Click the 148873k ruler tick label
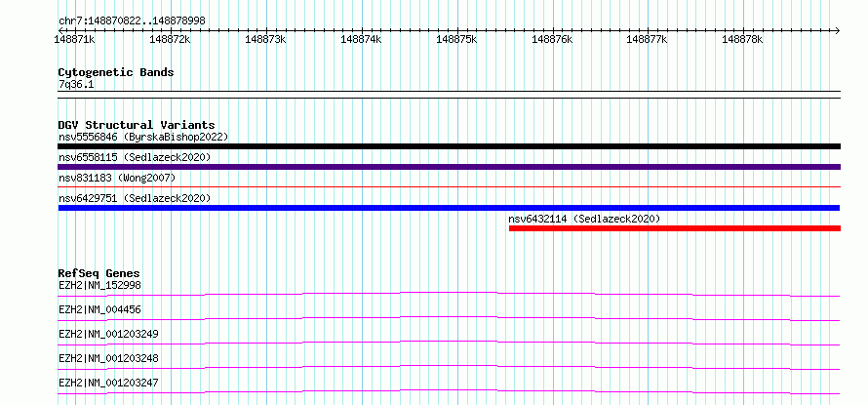 (x=265, y=39)
